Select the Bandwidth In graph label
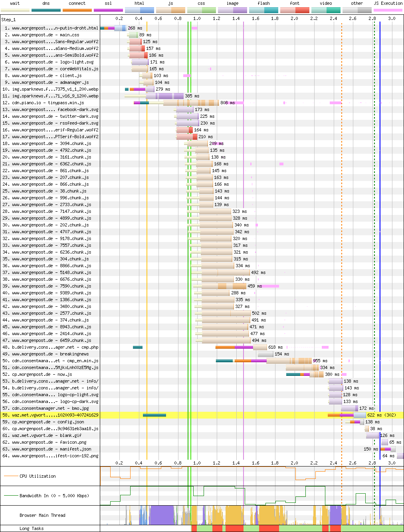Viewport: 404px width, 532px height. 54,496
